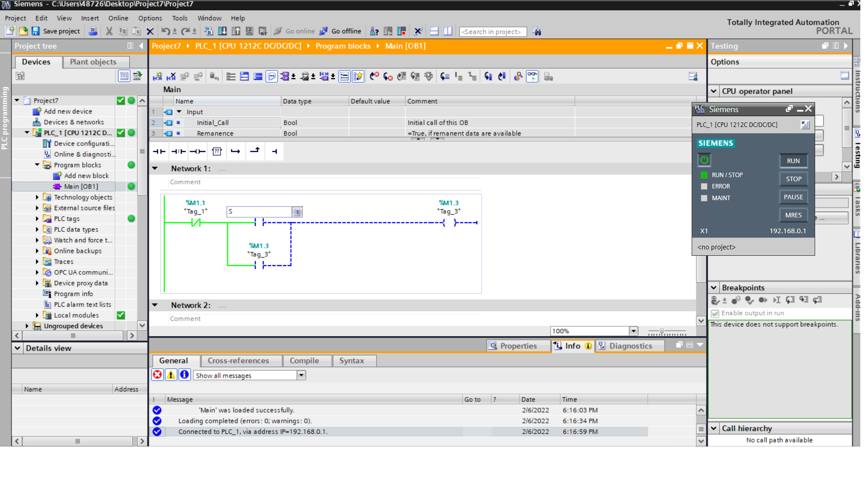Select Main [OB1] in project tree

[81, 187]
